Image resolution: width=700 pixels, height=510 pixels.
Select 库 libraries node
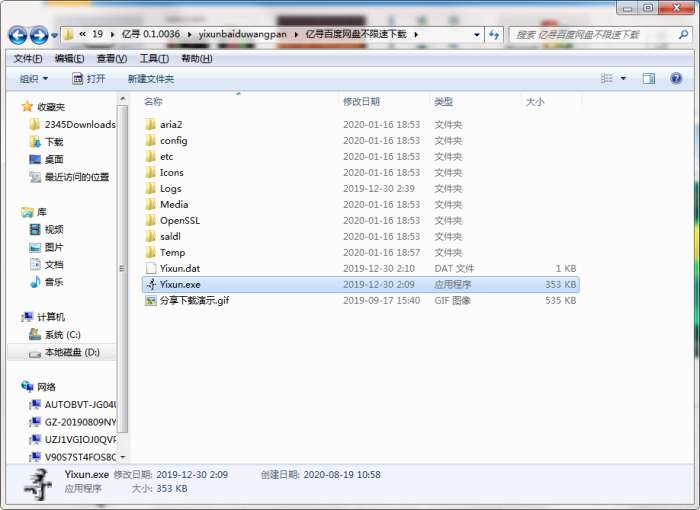34,212
